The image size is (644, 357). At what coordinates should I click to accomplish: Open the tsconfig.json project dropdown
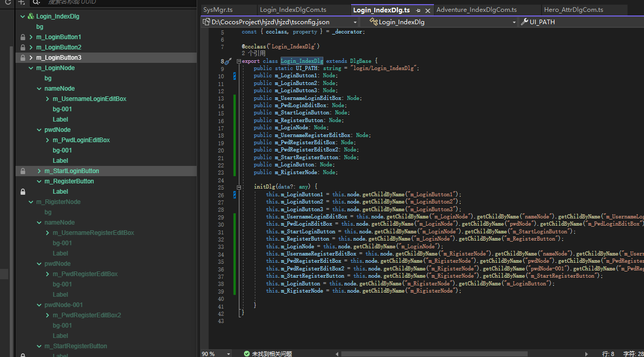pyautogui.click(x=355, y=22)
